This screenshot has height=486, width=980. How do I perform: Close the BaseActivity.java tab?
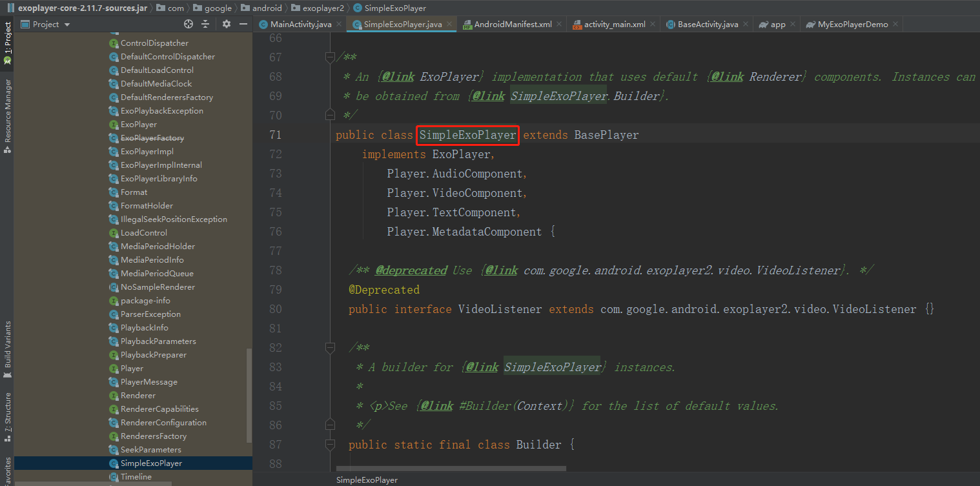pyautogui.click(x=746, y=25)
